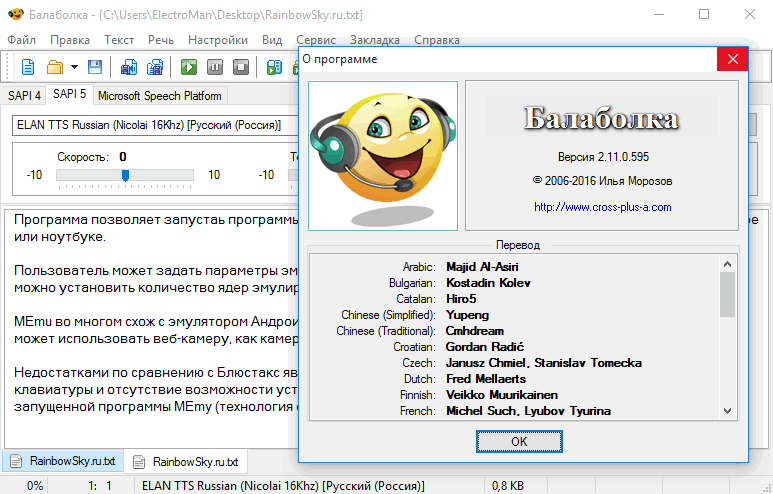Click the Save audio file toolbar icon
Image resolution: width=773 pixels, height=494 pixels.
click(129, 67)
